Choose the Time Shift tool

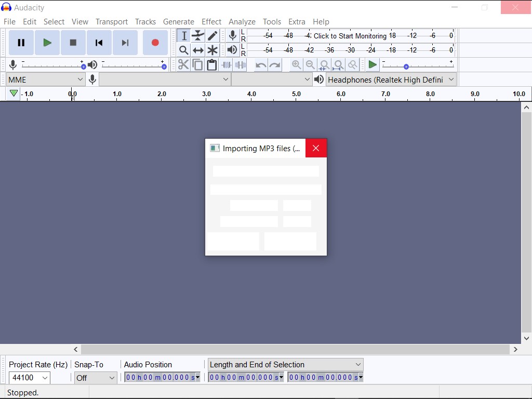198,50
